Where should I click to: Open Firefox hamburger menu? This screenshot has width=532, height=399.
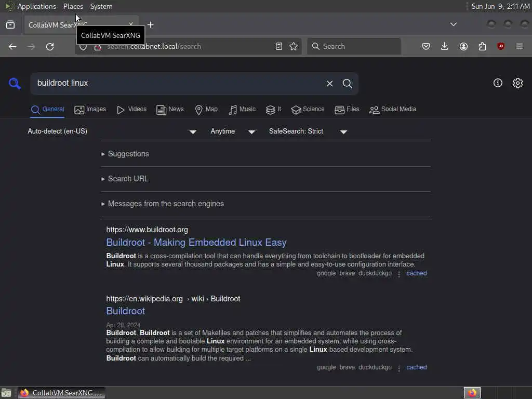point(520,46)
